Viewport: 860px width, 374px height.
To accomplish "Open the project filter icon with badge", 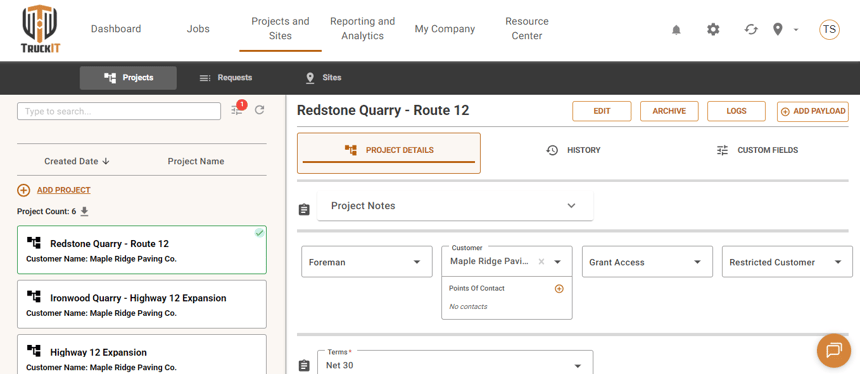I will (237, 109).
